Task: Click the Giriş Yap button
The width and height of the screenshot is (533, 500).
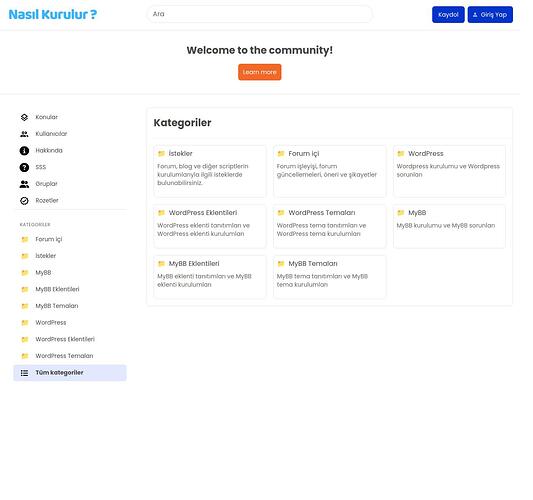Action: 490,15
